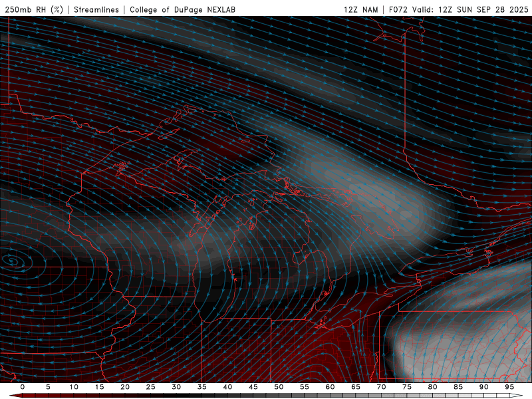Click the '85' tick label on the color bar
532x399 pixels.
(x=458, y=387)
